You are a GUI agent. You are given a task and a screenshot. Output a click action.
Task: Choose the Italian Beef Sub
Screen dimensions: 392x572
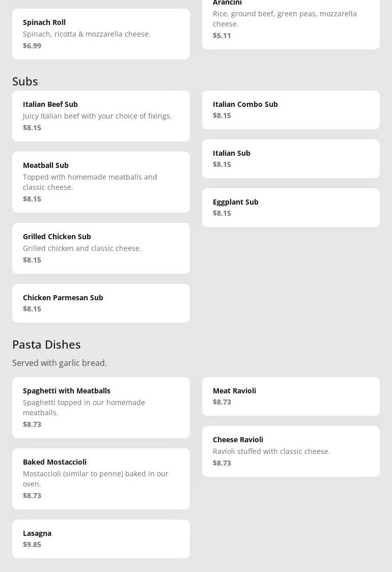click(x=101, y=116)
